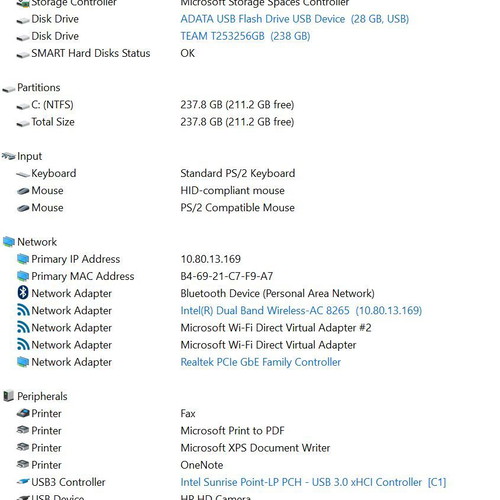
Task: Click the SMART Hard Disks Status icon
Action: coord(23,55)
